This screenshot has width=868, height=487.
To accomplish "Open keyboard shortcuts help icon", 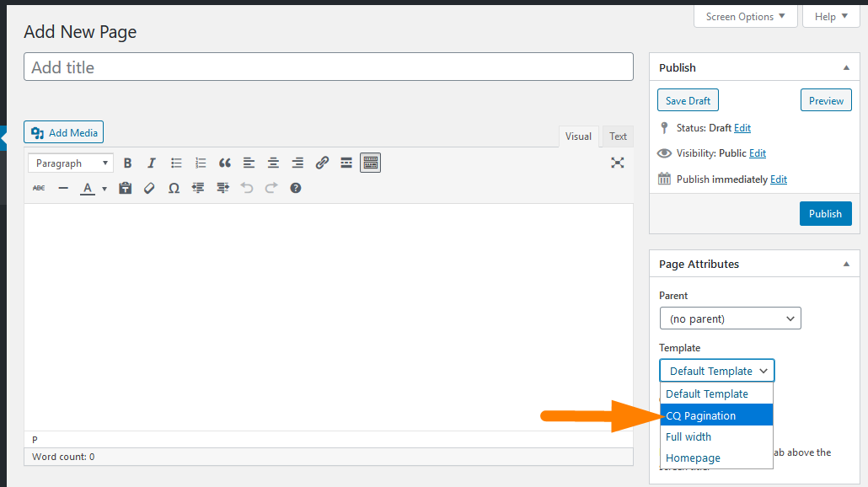I will tap(296, 188).
